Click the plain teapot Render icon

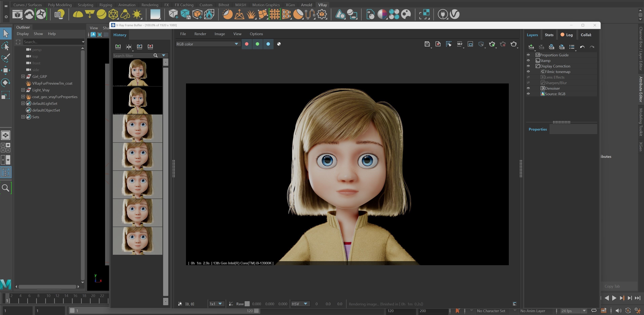514,44
